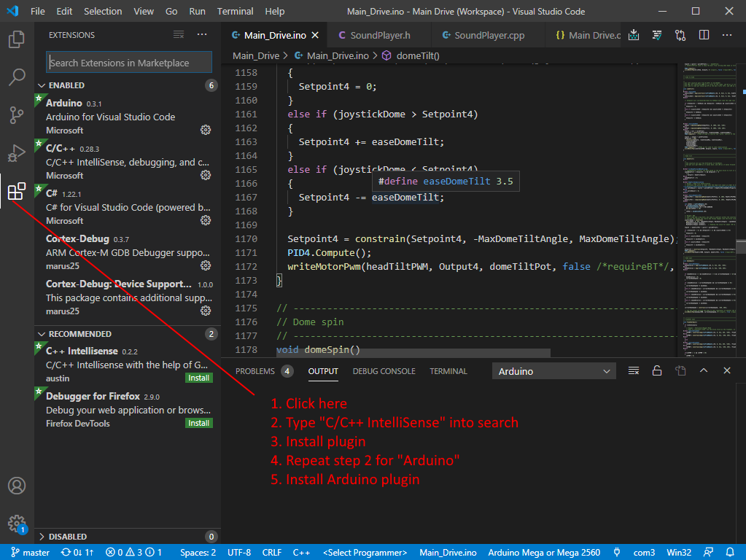Image resolution: width=746 pixels, height=560 pixels.
Task: Click Win32 configuration in status bar
Action: pos(679,553)
